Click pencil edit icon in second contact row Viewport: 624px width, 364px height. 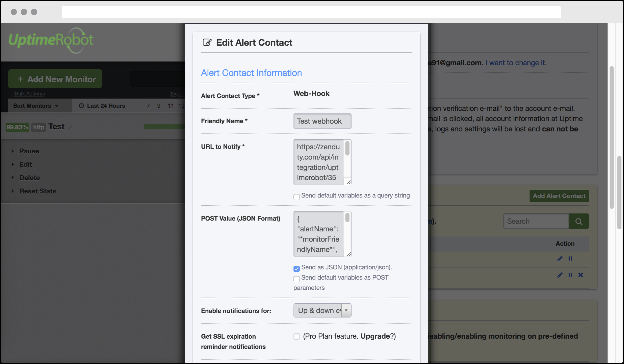pos(560,275)
